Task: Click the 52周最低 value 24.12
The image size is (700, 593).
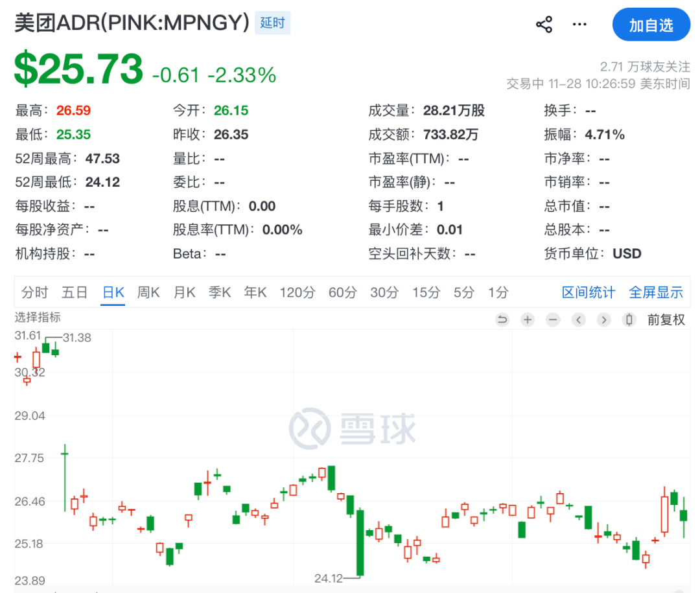Action: click(102, 182)
